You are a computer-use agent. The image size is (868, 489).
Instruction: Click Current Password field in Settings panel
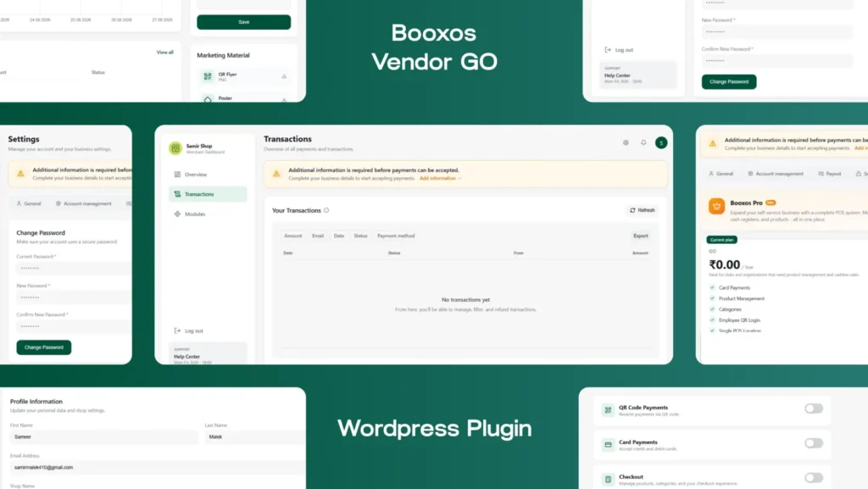point(74,268)
